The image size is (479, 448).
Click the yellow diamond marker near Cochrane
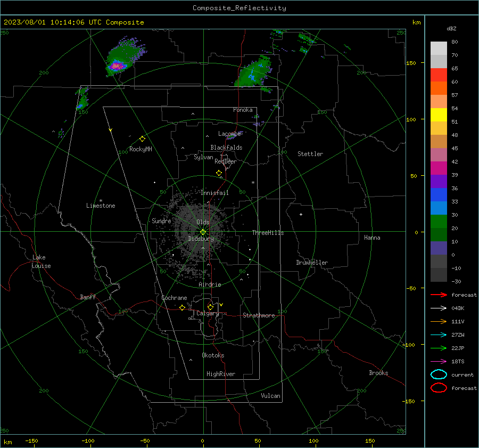pos(182,307)
